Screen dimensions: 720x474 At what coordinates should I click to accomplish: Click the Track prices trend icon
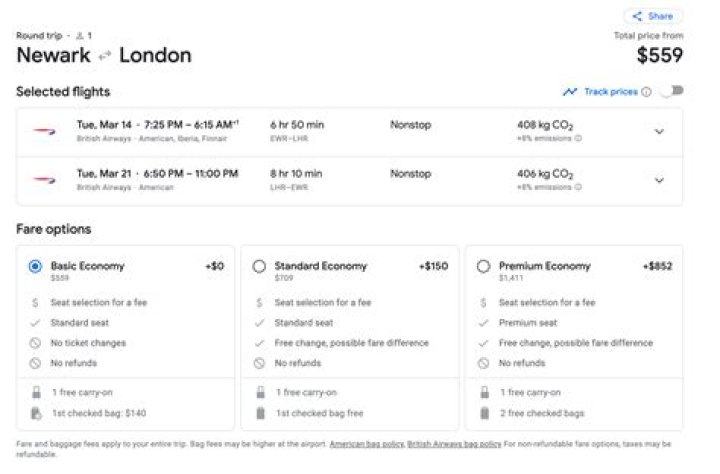pyautogui.click(x=570, y=92)
